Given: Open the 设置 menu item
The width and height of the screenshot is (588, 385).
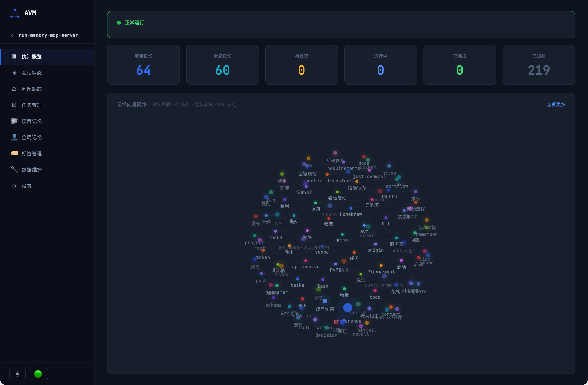Looking at the screenshot, I should click(47, 186).
